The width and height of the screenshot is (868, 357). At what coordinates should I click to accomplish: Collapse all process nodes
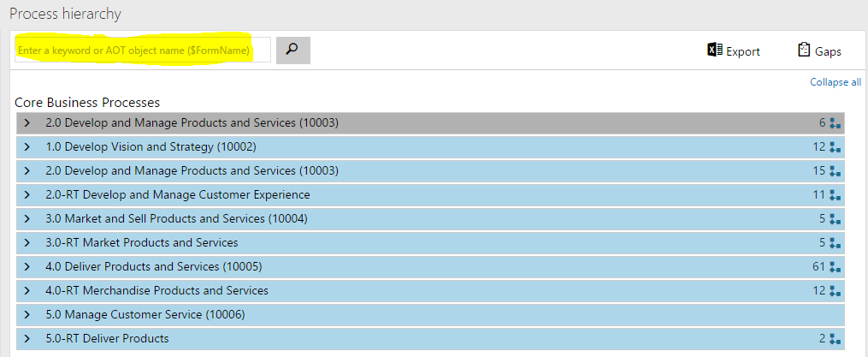836,82
